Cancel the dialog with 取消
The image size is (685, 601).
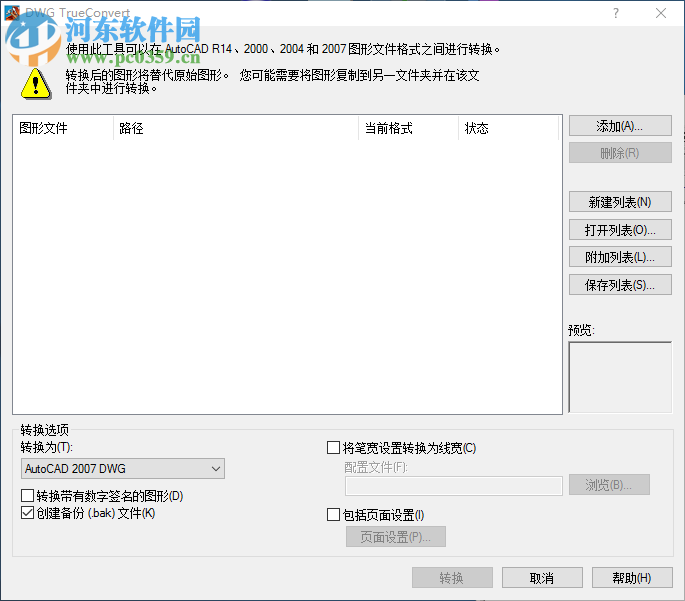pos(542,578)
